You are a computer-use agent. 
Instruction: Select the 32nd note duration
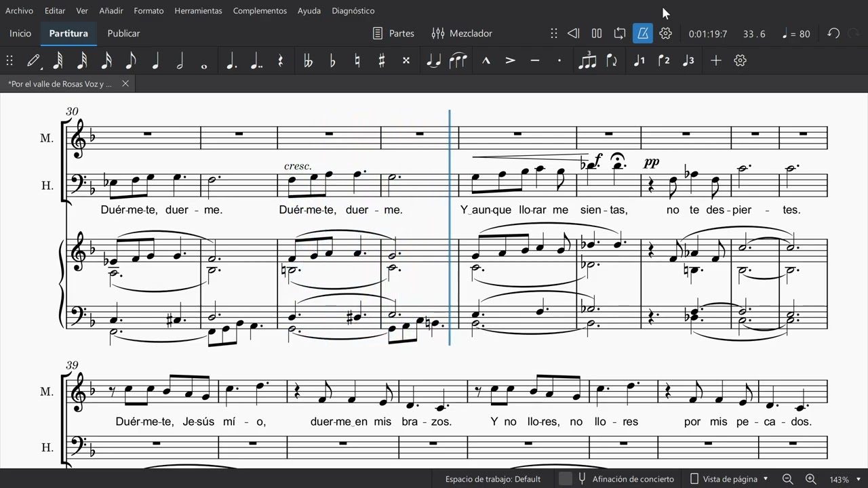click(82, 60)
